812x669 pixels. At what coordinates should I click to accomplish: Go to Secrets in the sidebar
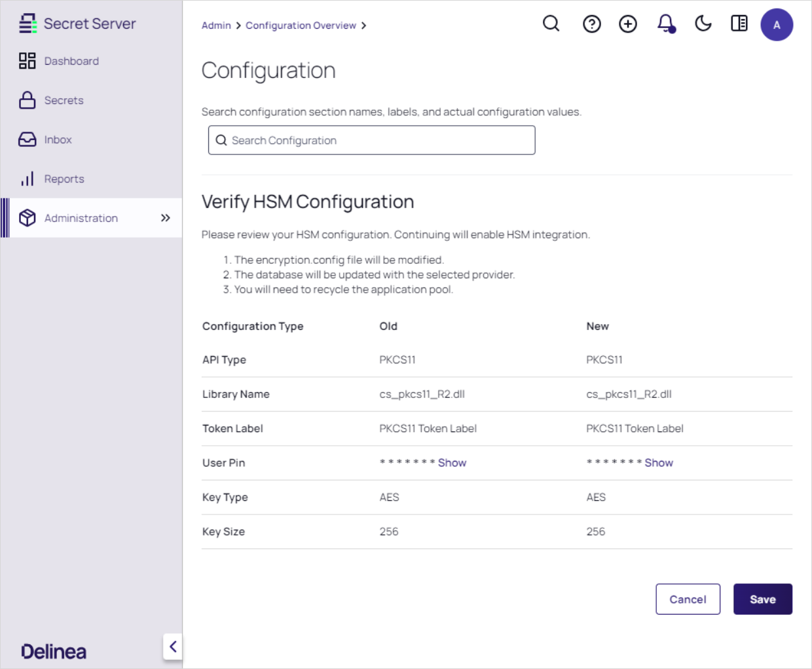(64, 100)
